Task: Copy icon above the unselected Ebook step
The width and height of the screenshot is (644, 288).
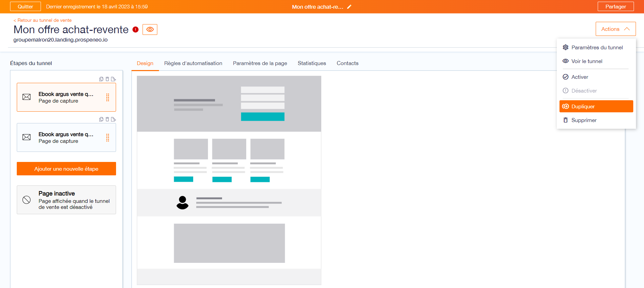Action: coord(101,119)
